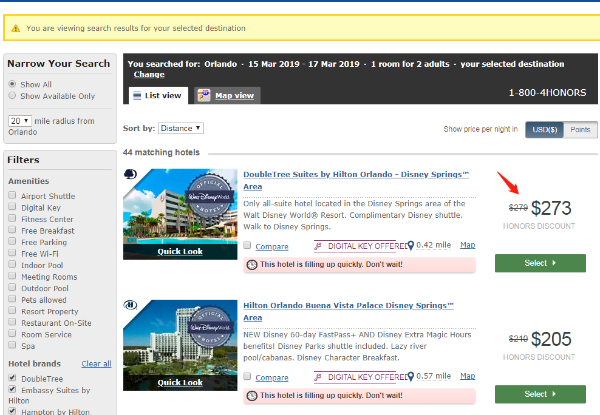Uncheck the Hampton by Hilton brand

point(12,411)
